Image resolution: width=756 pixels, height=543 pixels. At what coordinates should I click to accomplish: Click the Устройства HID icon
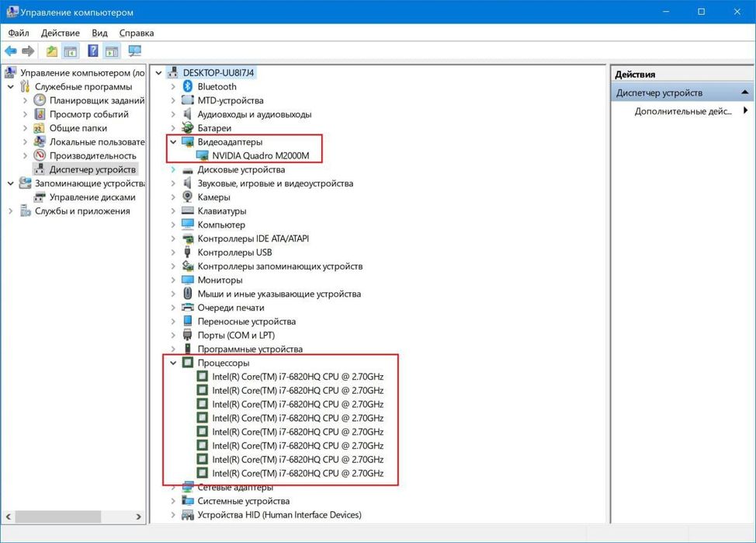(188, 514)
